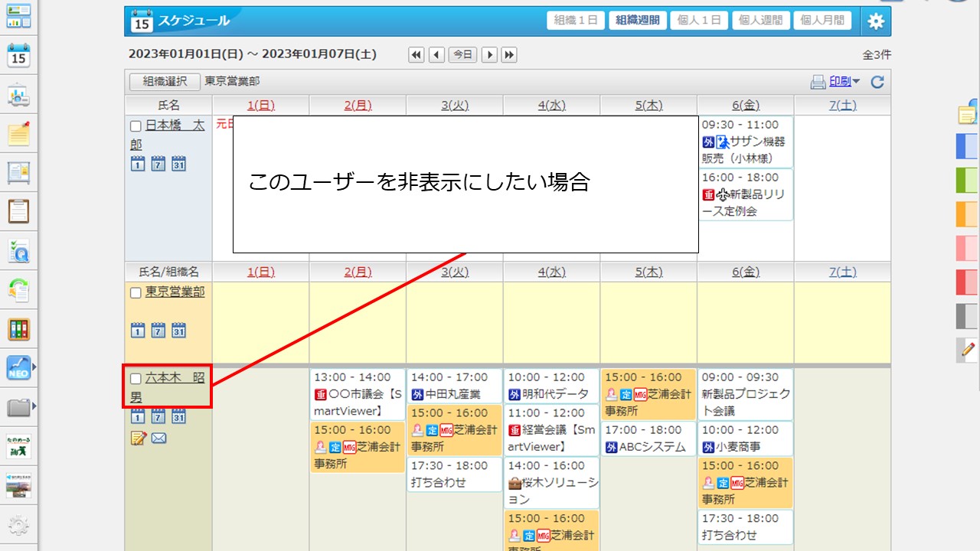
Task: Tick the 東京営業部 checkbox
Action: coord(136,293)
